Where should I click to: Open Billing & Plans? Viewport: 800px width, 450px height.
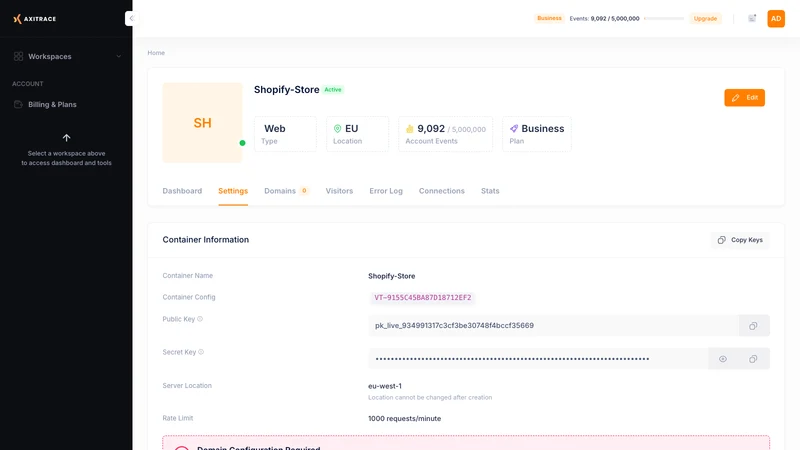tap(52, 104)
